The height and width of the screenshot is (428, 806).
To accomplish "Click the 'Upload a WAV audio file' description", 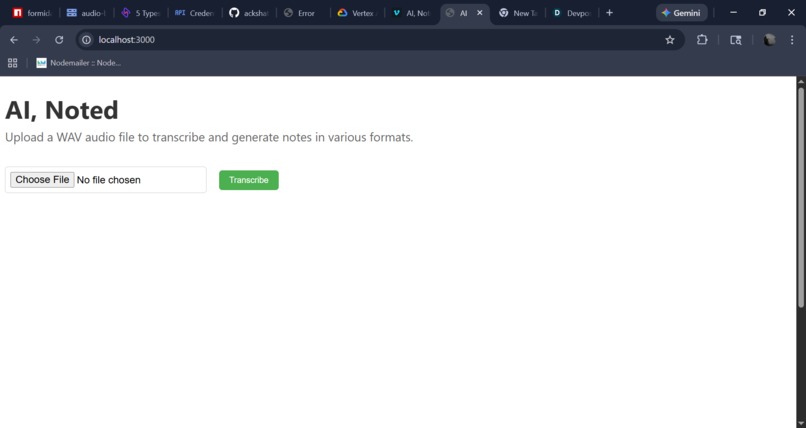I will (209, 138).
